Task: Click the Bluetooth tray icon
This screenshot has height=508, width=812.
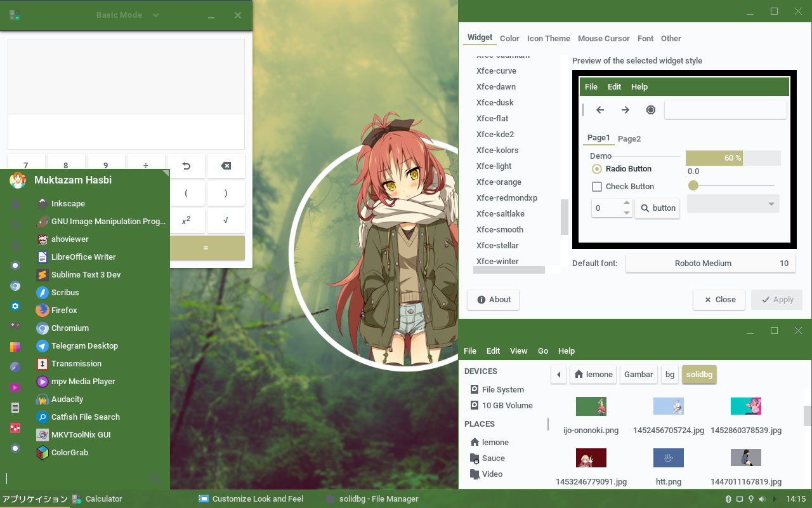Action: [728, 499]
